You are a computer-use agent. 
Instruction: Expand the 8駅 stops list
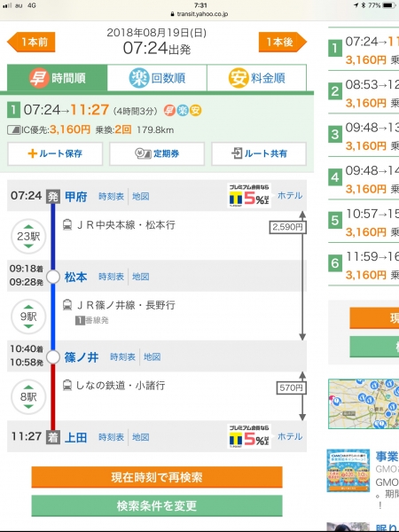[x=28, y=397]
